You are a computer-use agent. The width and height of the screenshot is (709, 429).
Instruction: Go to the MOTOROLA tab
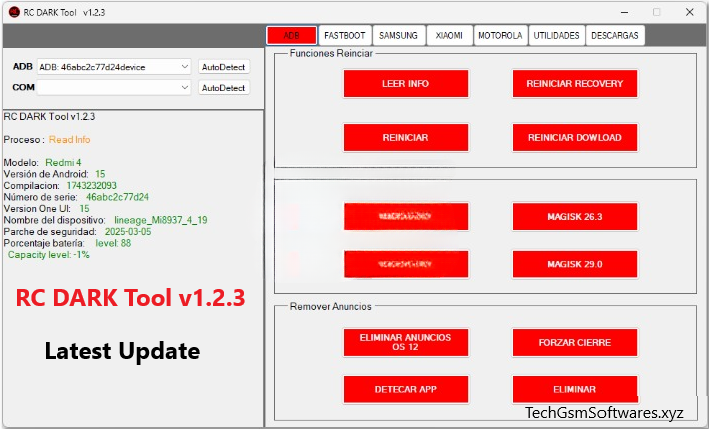(x=500, y=35)
